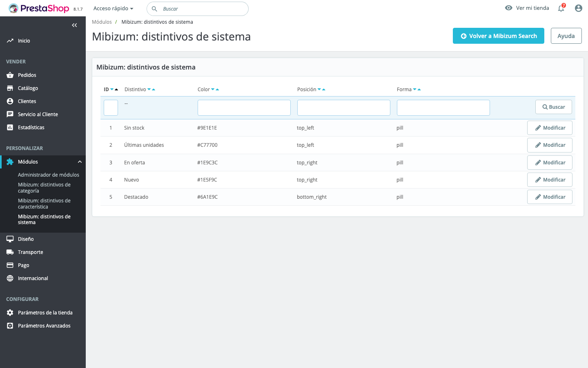Sort ID column descending
The width and height of the screenshot is (588, 368).
[x=112, y=90]
